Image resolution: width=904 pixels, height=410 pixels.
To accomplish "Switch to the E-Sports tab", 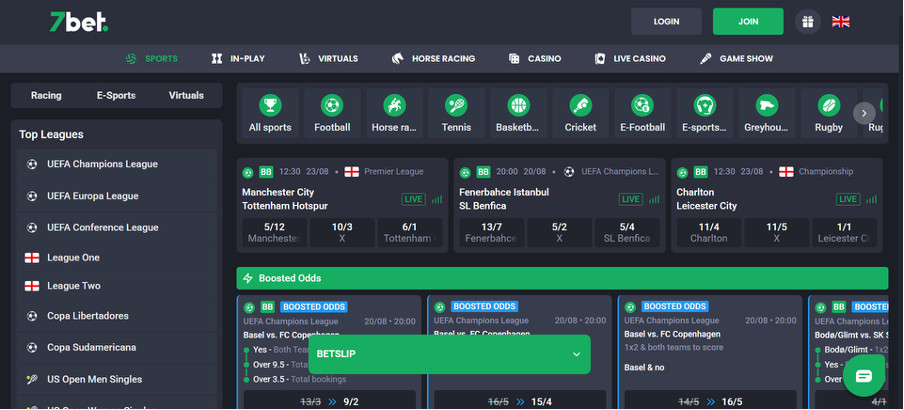I will [116, 96].
